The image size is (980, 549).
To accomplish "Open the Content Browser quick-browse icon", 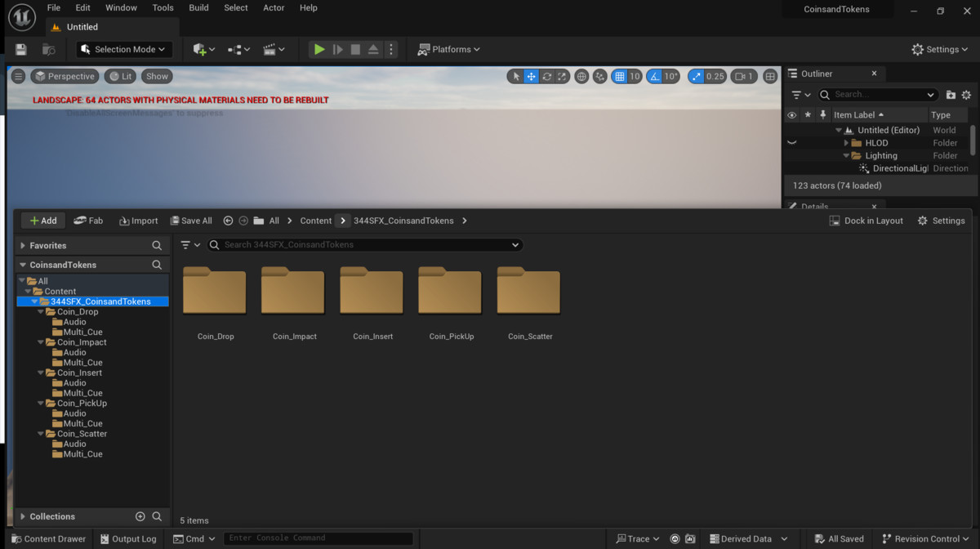I will pyautogui.click(x=49, y=50).
